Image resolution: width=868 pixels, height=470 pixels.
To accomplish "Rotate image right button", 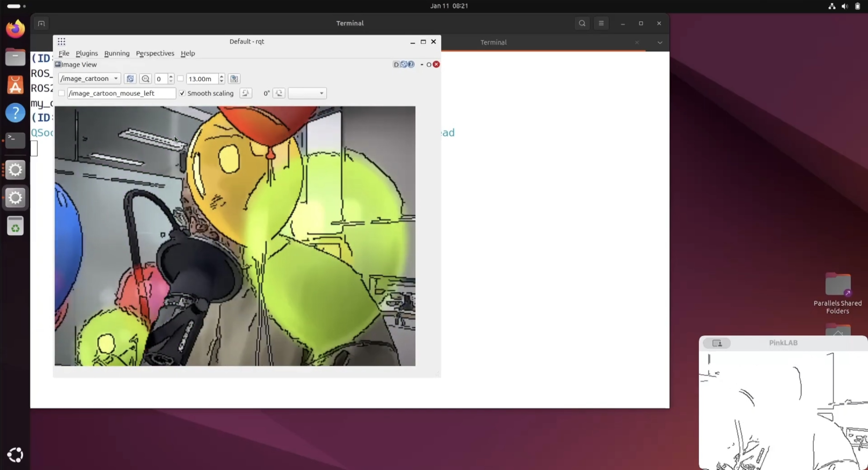I will tap(279, 93).
